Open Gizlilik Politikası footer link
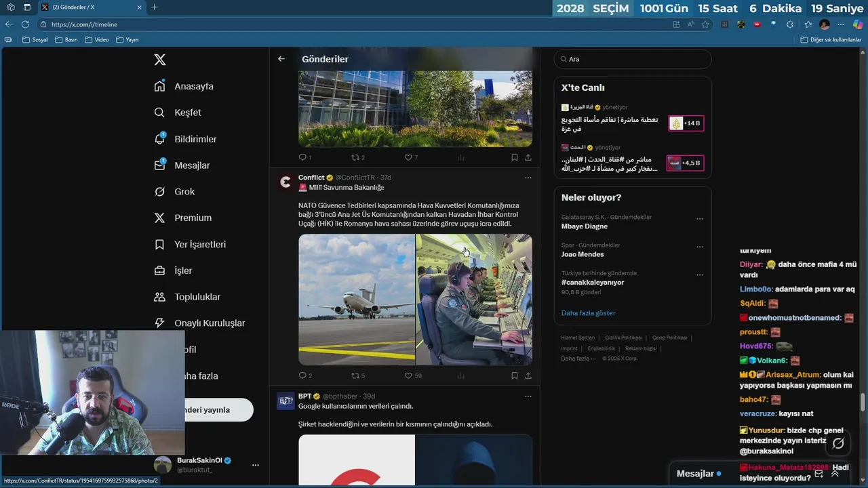This screenshot has height=488, width=868. click(x=623, y=338)
